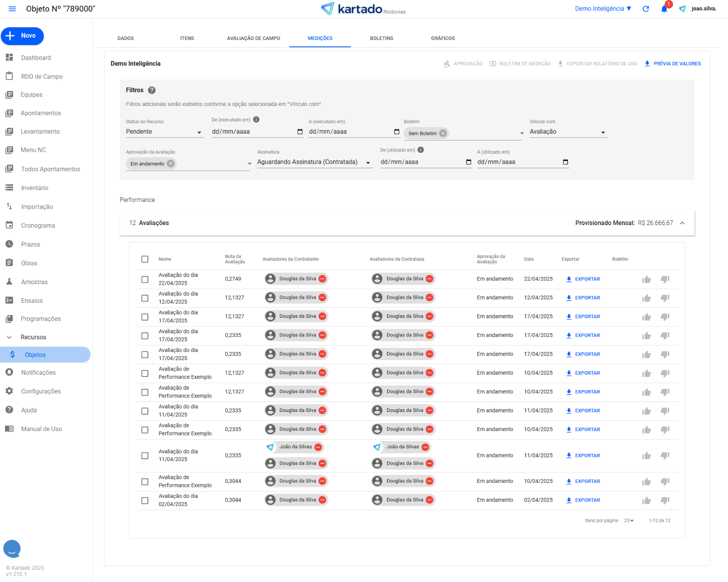Remove João da Silvas from Avaliadores da Contratante
The width and height of the screenshot is (728, 582).
pos(318,447)
